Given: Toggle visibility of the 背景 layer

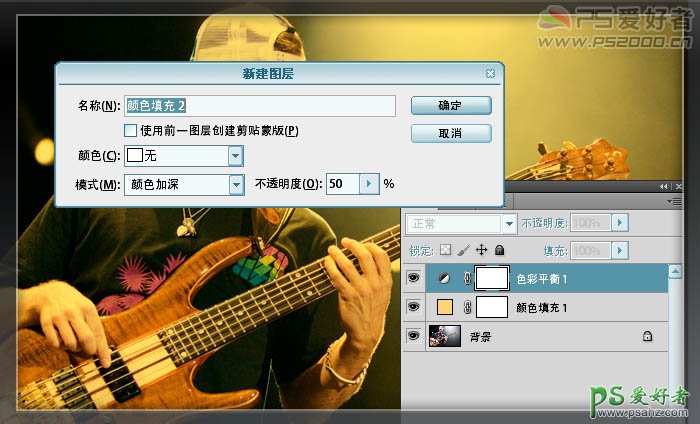Looking at the screenshot, I should coord(413,337).
